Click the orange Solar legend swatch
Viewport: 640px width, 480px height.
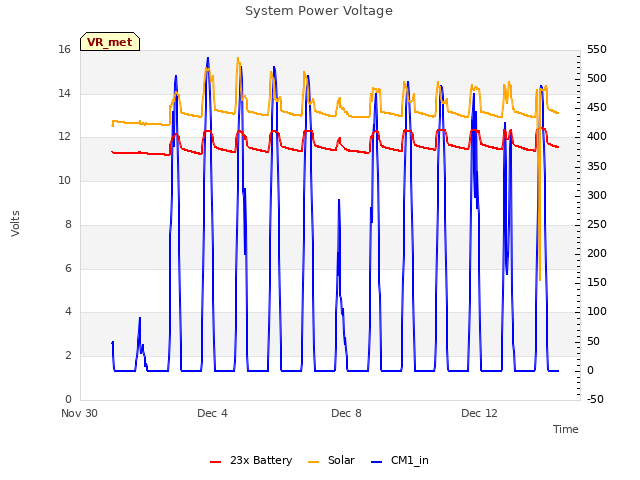click(313, 462)
